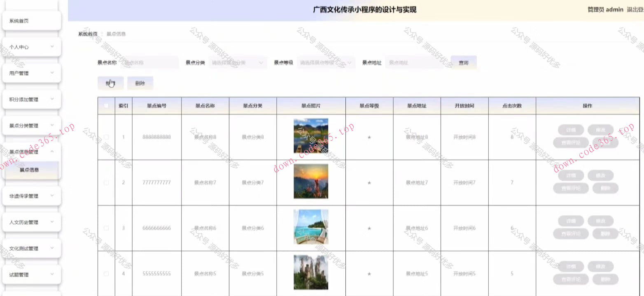Select 系统首页 in the sidebar
The height and width of the screenshot is (296, 644).
point(31,20)
